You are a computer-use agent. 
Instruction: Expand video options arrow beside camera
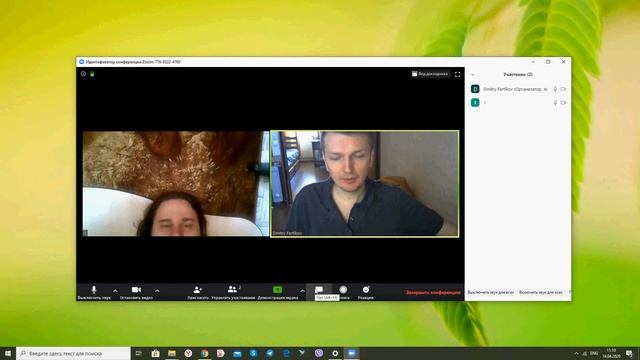(x=157, y=291)
